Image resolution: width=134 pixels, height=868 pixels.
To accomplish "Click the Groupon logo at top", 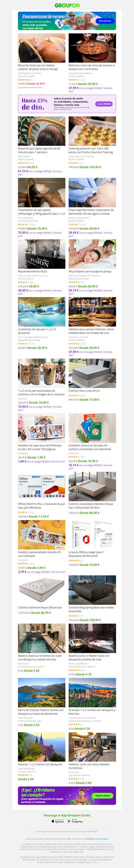I will tap(67, 5).
